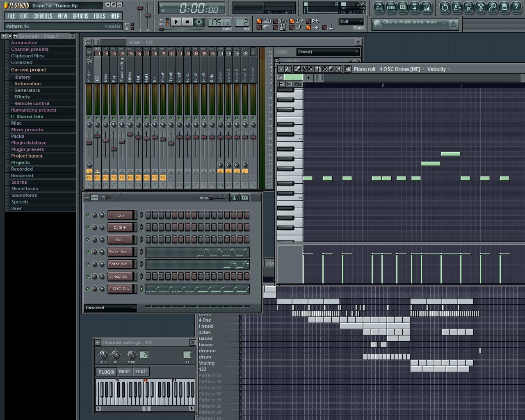This screenshot has width=525, height=420.
Task: Show keyboard editor view in step sequencer
Action: coord(245,198)
